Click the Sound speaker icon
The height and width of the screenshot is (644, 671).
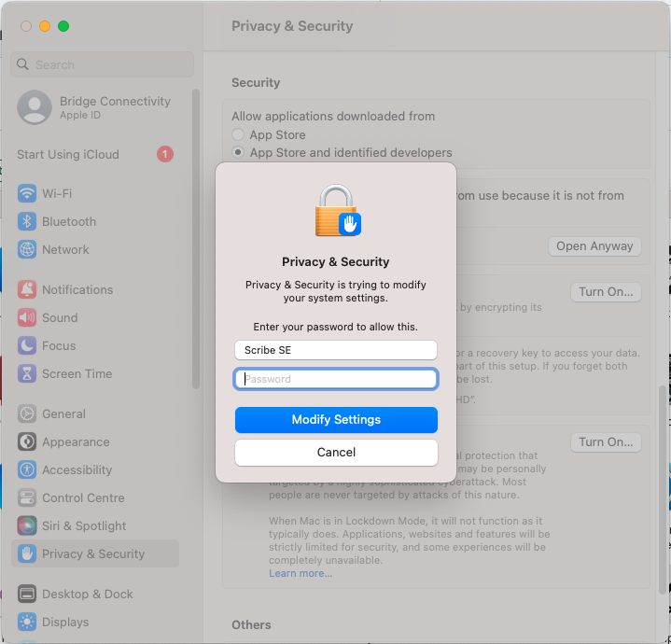27,318
